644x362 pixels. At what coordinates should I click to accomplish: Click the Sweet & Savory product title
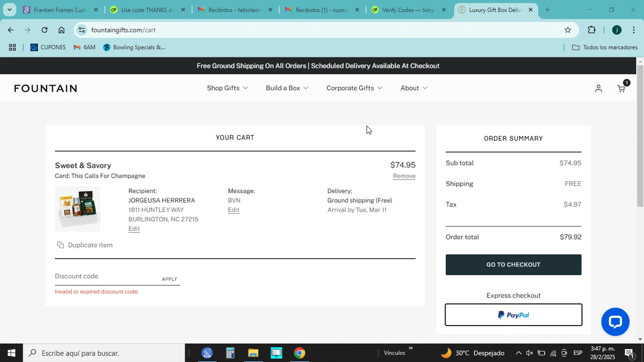point(83,166)
